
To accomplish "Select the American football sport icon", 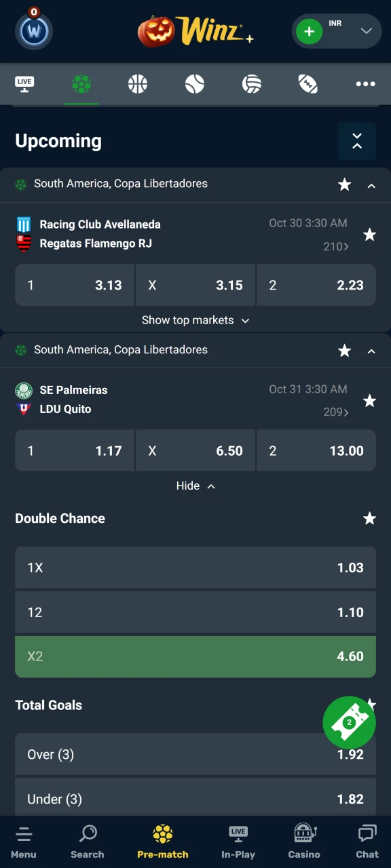I will coord(308,83).
